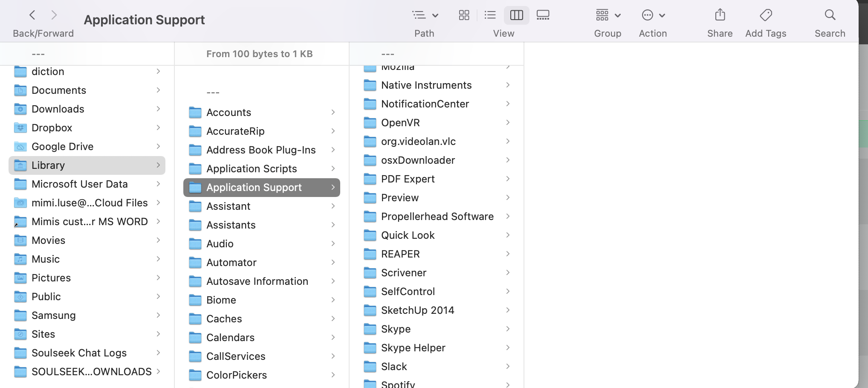The width and height of the screenshot is (868, 388).
Task: Open Search with magnifying glass icon
Action: 830,15
